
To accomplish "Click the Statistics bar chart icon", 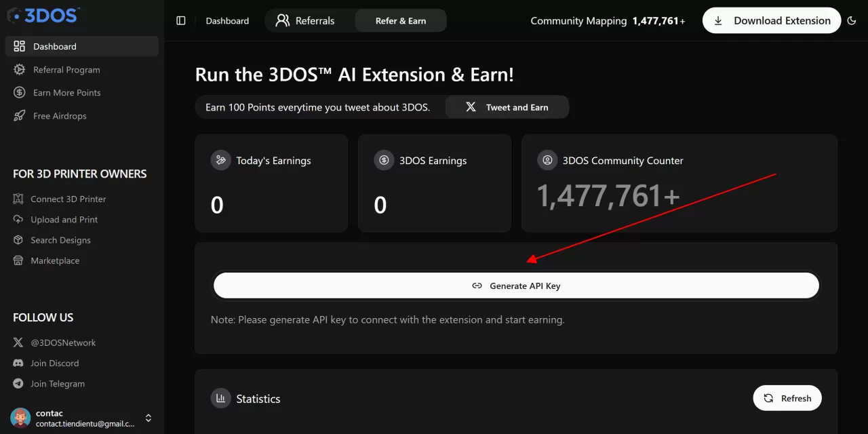I will coord(220,398).
